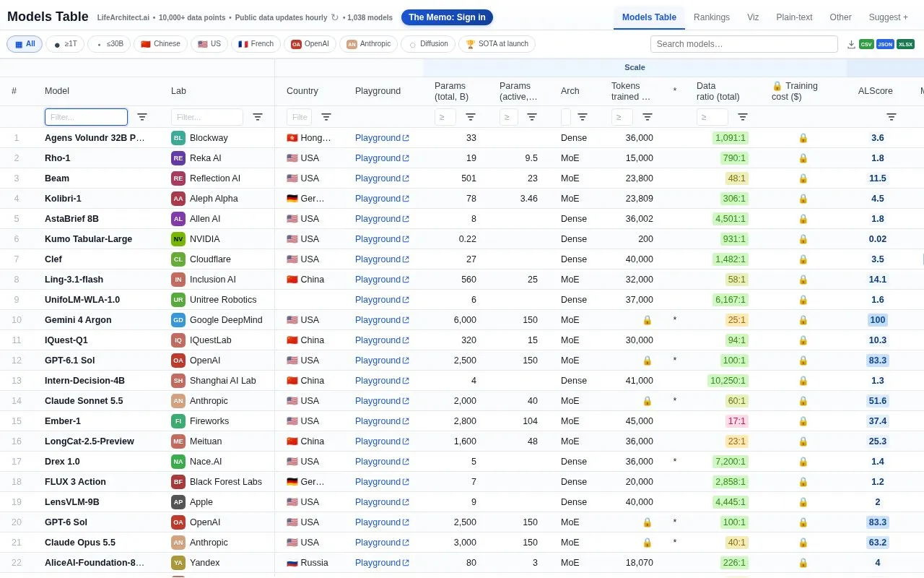
Task: Open the ALScore column filter menu
Action: pos(892,117)
